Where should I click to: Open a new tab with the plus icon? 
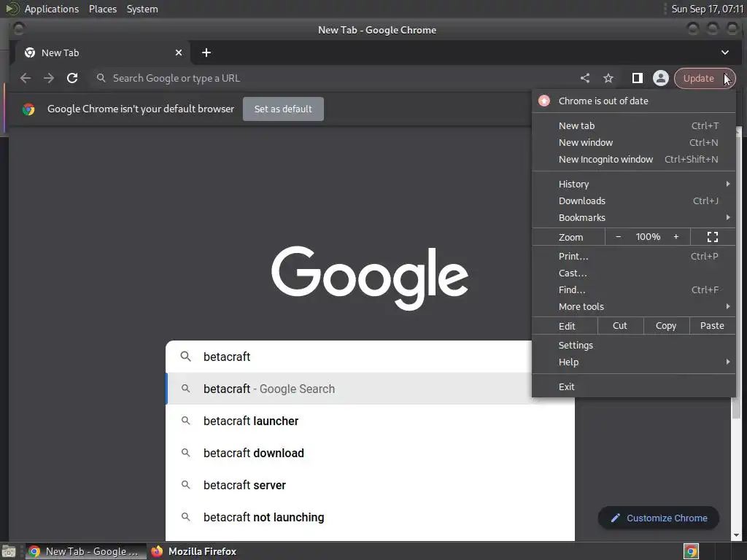point(206,52)
